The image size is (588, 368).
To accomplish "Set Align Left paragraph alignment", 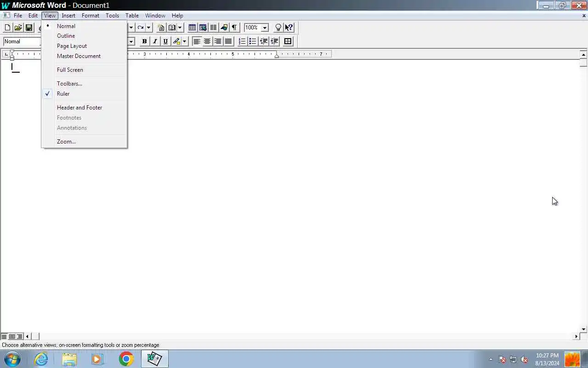I will point(197,41).
